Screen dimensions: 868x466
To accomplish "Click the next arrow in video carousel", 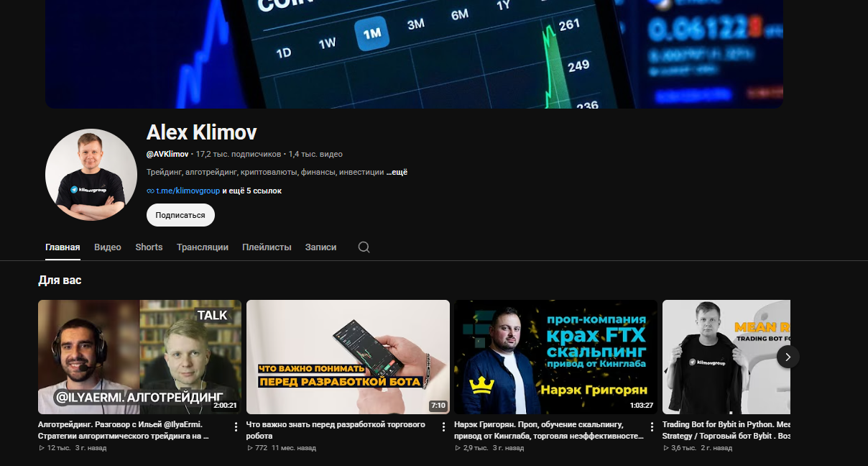I will [x=788, y=357].
